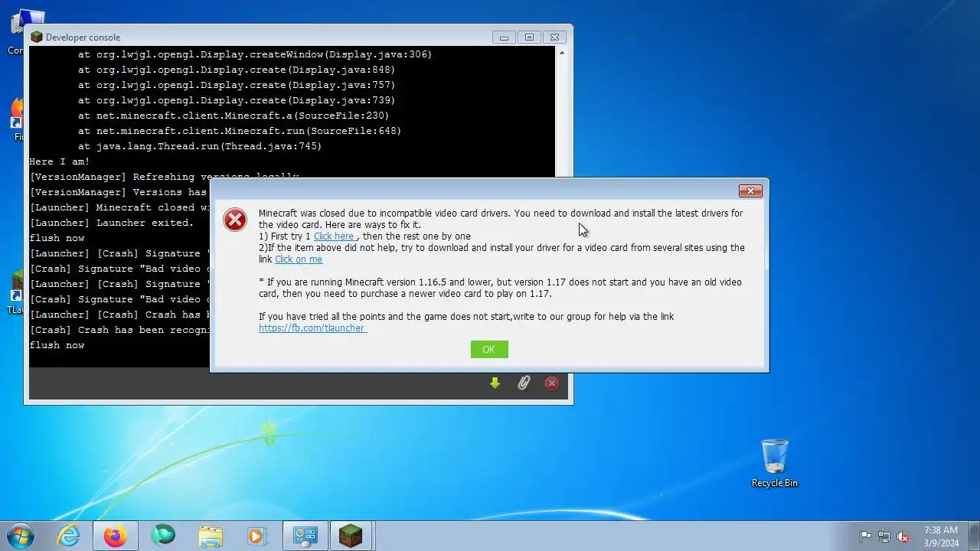The height and width of the screenshot is (551, 980).
Task: Click the Developer console scrollbar up arrow
Action: (562, 53)
